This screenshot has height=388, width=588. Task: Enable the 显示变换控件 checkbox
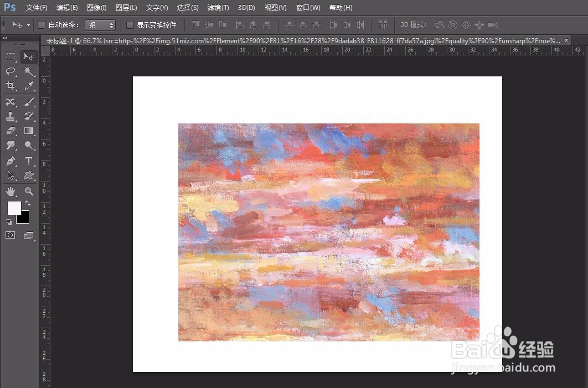point(130,25)
